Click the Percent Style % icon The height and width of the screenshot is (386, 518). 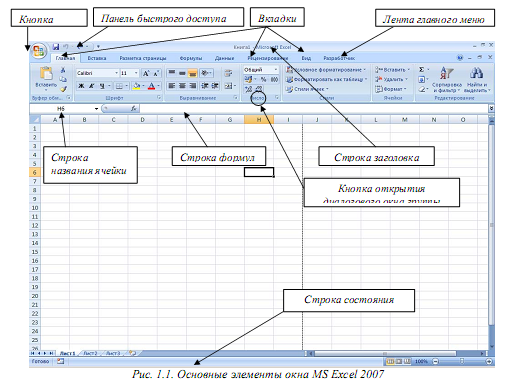point(263,79)
